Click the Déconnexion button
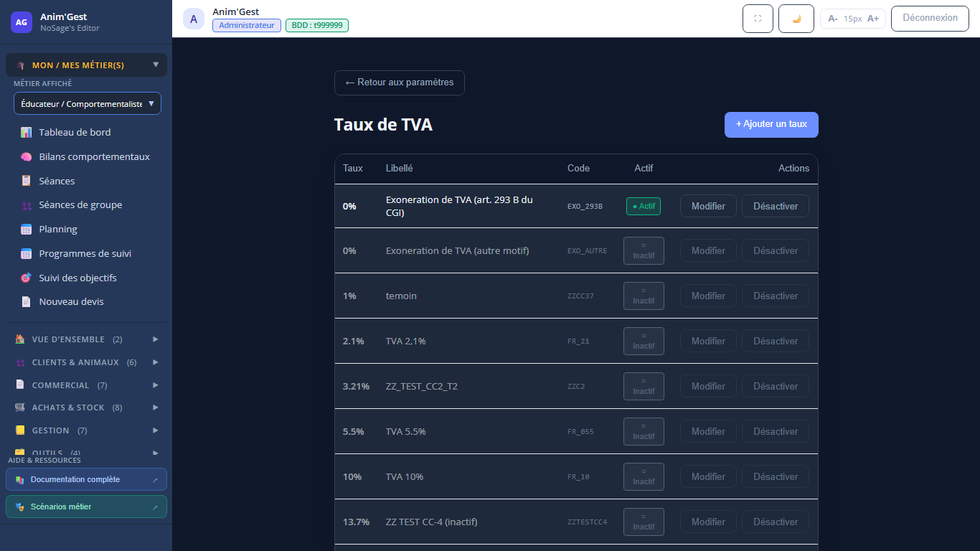Viewport: 980px width, 551px height. tap(930, 19)
